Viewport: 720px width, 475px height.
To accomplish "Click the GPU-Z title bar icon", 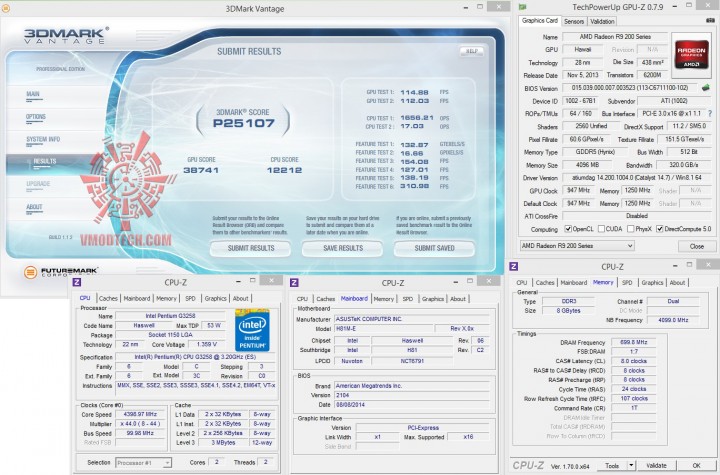I will pos(523,7).
